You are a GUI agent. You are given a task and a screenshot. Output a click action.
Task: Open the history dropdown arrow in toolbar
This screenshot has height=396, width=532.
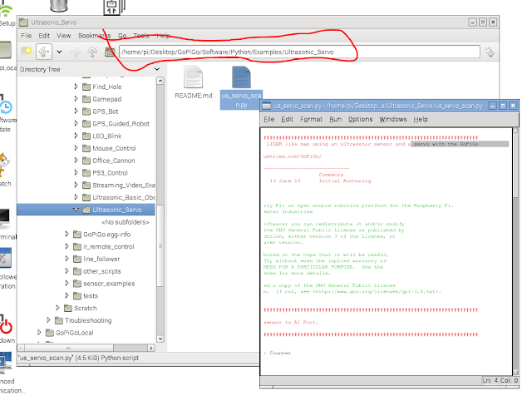pos(59,52)
